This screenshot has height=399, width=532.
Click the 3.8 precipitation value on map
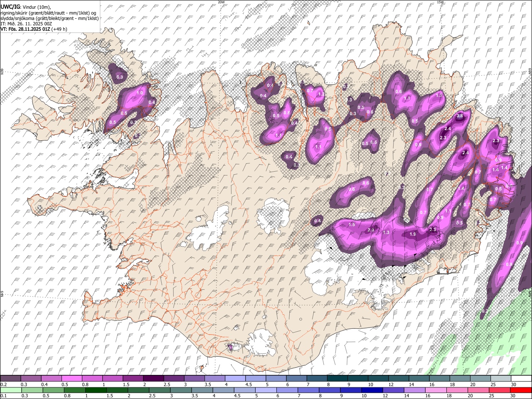tap(460, 116)
